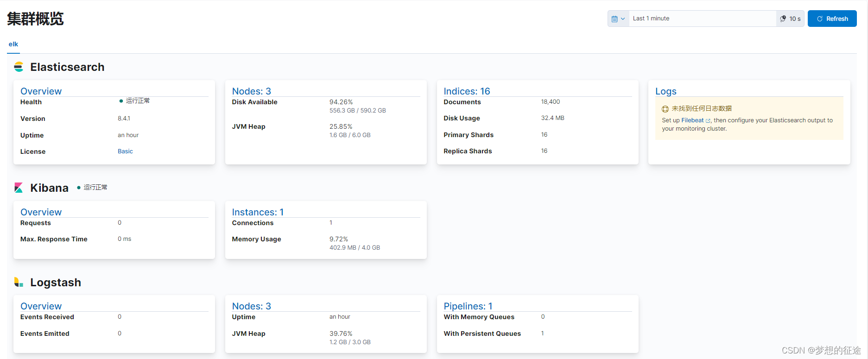Screen dimensions: 868x359
Task: Click the Events Received label
Action: coord(47,317)
